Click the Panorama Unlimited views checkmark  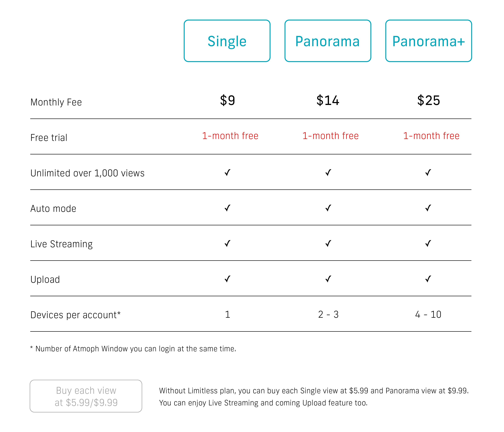pyautogui.click(x=328, y=173)
